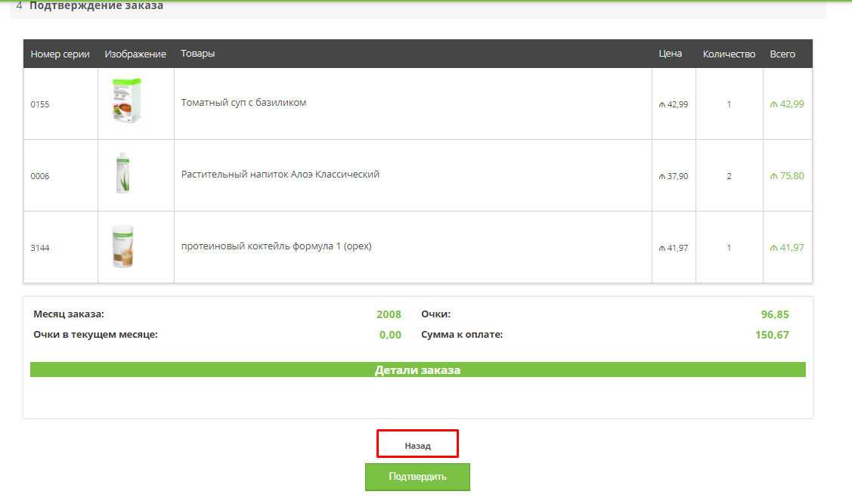This screenshot has width=852, height=504.
Task: Click quantity 2 in the Aloe row
Action: 729,176
